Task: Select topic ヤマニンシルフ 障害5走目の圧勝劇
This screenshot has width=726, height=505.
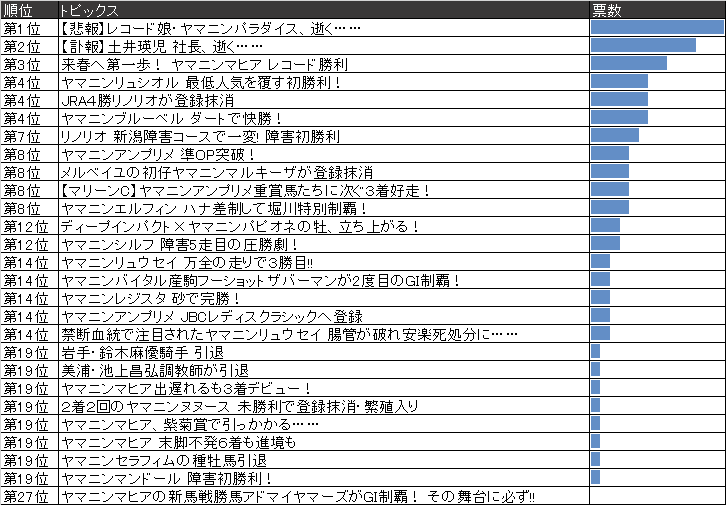Action: [179, 245]
